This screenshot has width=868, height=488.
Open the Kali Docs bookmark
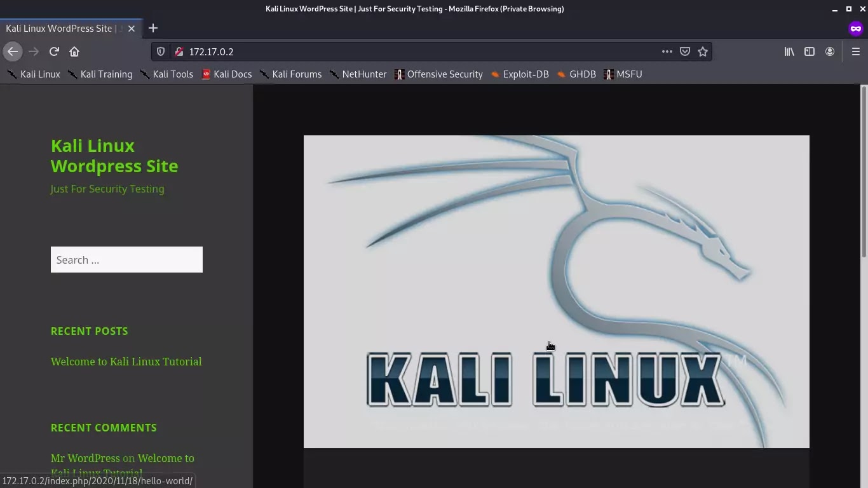tap(226, 74)
